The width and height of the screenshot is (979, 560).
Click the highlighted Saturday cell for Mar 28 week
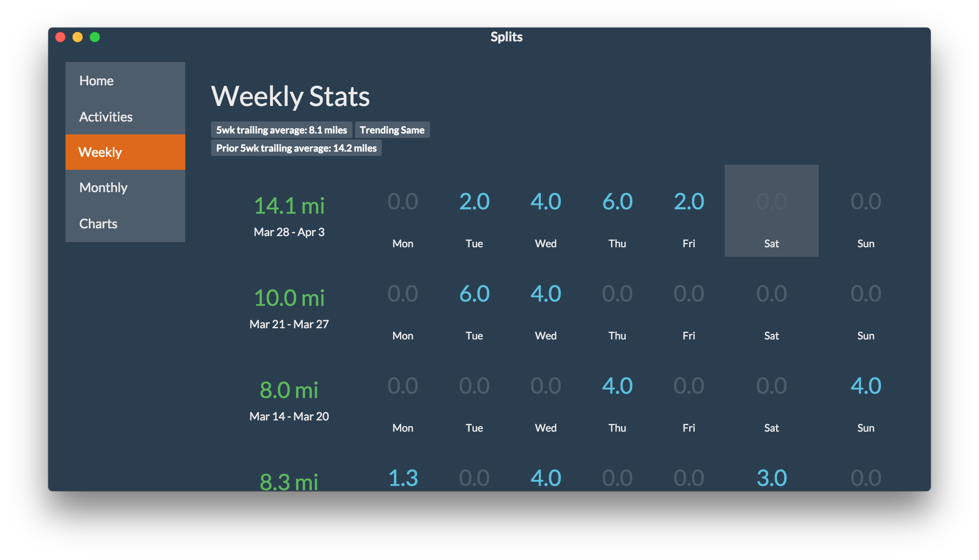coord(771,211)
